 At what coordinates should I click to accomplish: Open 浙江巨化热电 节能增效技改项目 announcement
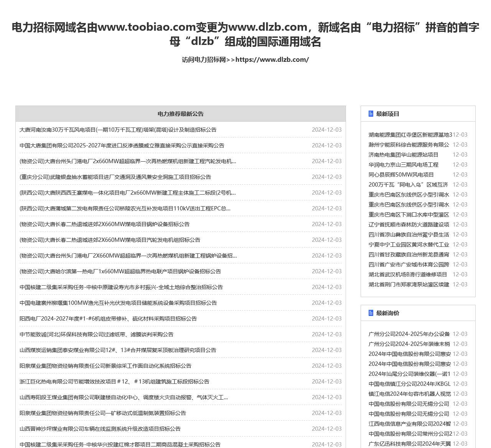(114, 382)
